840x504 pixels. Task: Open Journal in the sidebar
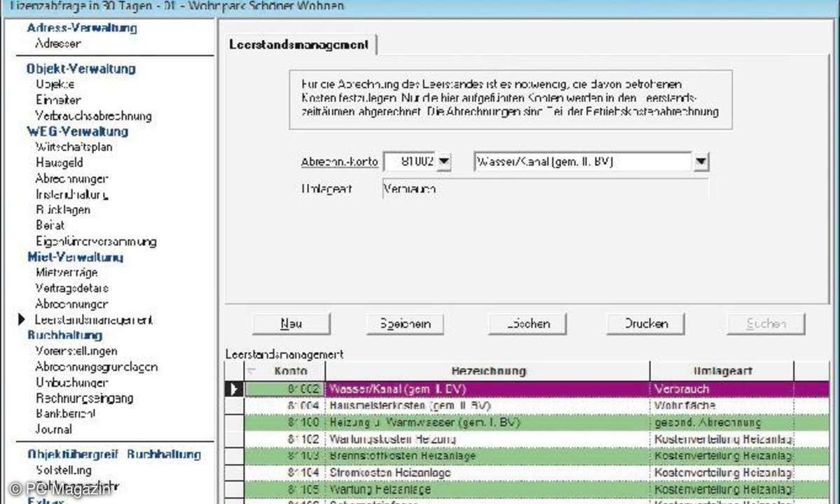point(53,429)
